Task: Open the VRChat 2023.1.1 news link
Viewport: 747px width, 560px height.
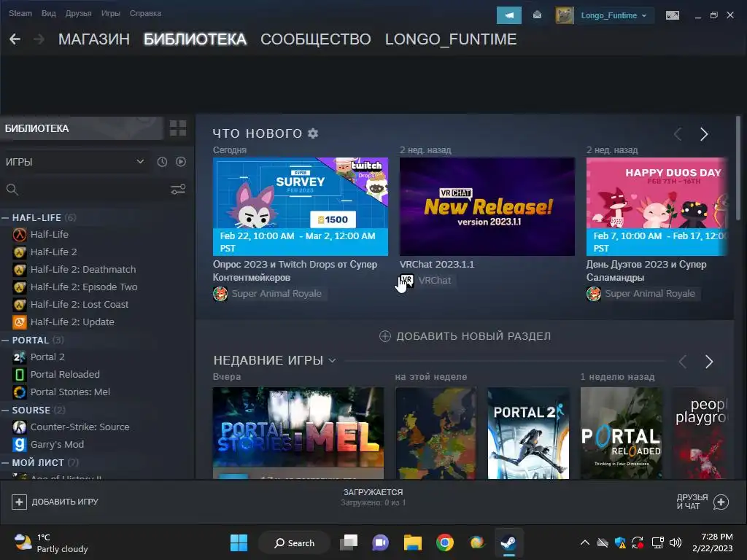Action: click(437, 264)
